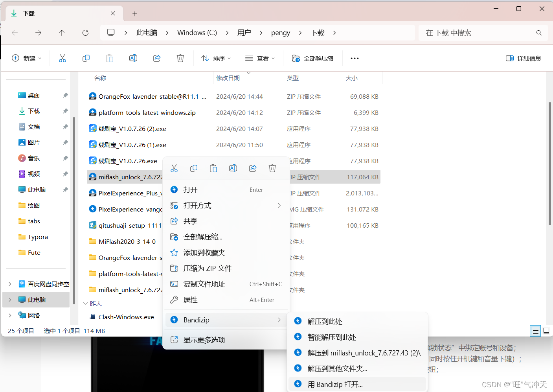
Task: Click the rename icon in the context menu
Action: coord(233,169)
